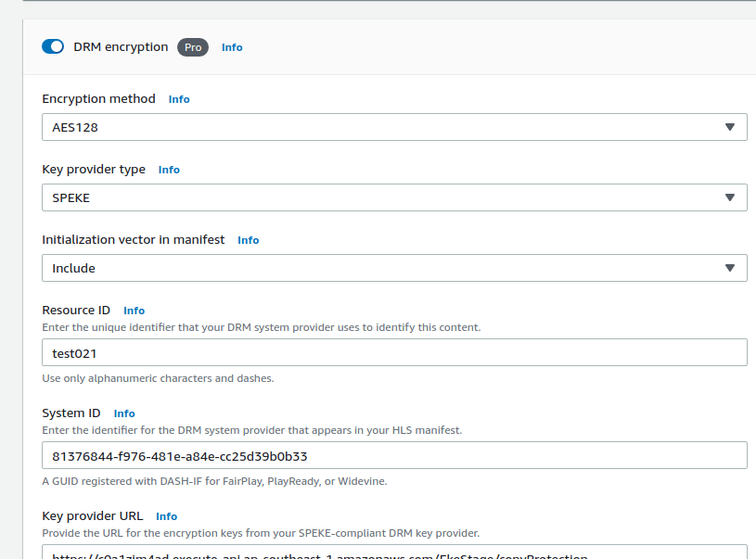The image size is (756, 559).
Task: Click into the System ID GUID field
Action: pos(394,456)
